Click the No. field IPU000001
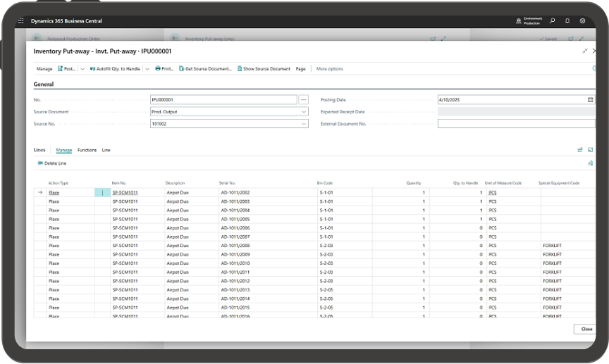609x364 pixels. pyautogui.click(x=223, y=100)
